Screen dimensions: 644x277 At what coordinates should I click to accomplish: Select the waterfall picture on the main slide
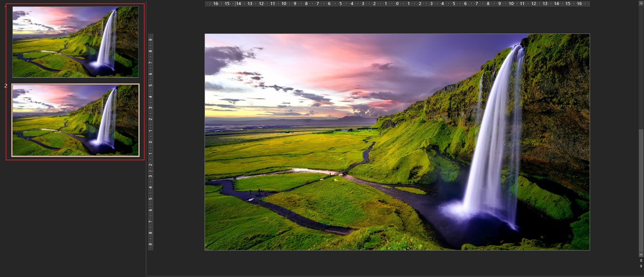tap(397, 142)
